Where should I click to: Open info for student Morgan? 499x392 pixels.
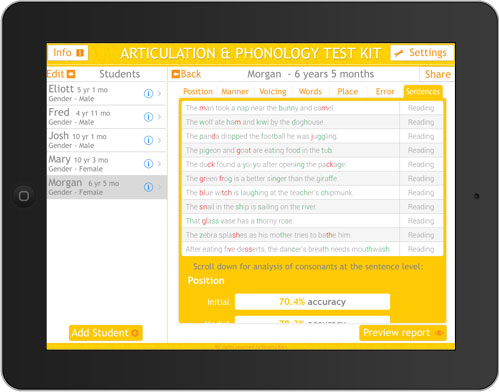point(148,187)
